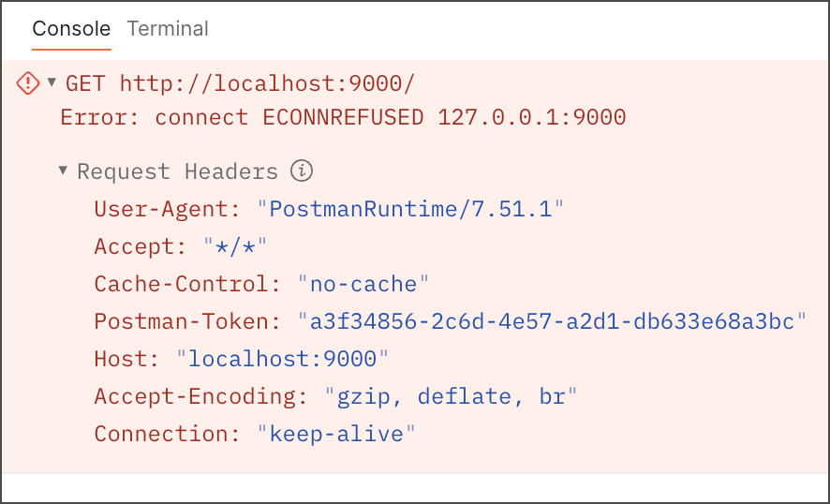
Task: Click the Request Headers label
Action: (x=177, y=171)
